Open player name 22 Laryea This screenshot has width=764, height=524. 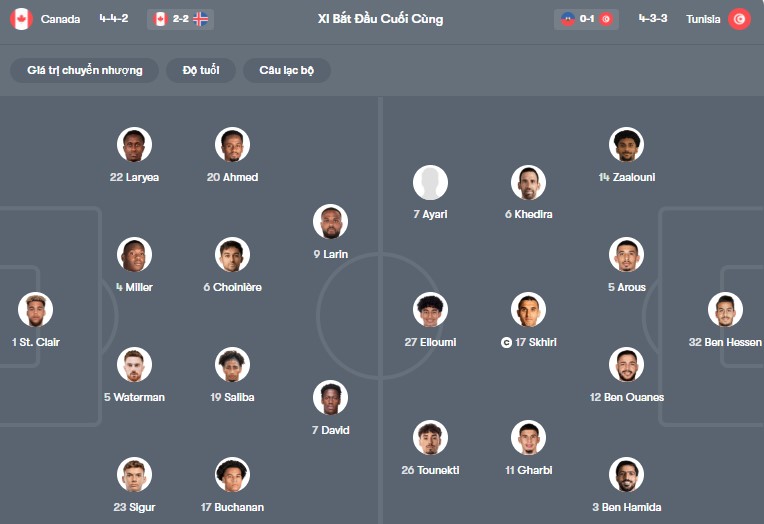coord(134,177)
